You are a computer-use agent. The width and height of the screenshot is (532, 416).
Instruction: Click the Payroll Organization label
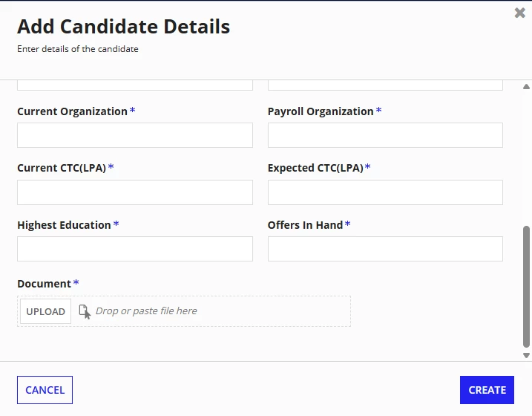click(321, 111)
